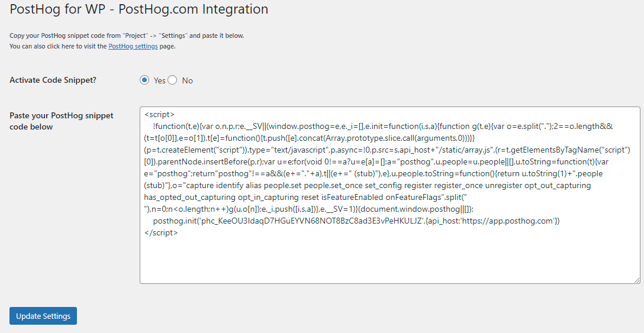Select the No radio button
The width and height of the screenshot is (644, 333).
(x=173, y=80)
